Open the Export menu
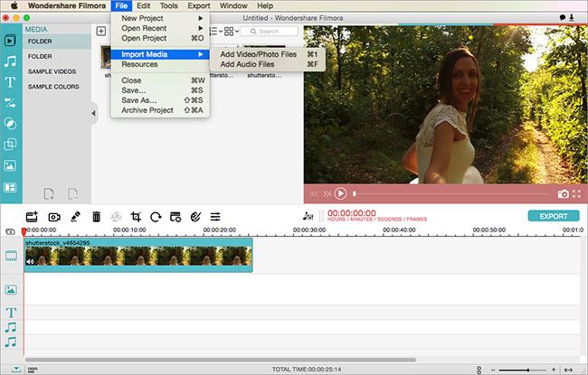This screenshot has width=588, height=375. tap(199, 5)
